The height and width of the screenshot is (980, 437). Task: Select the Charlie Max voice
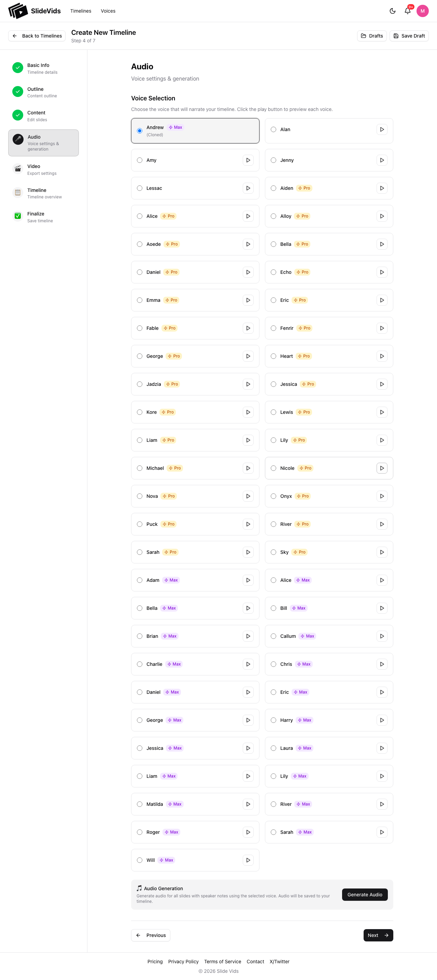(x=140, y=664)
